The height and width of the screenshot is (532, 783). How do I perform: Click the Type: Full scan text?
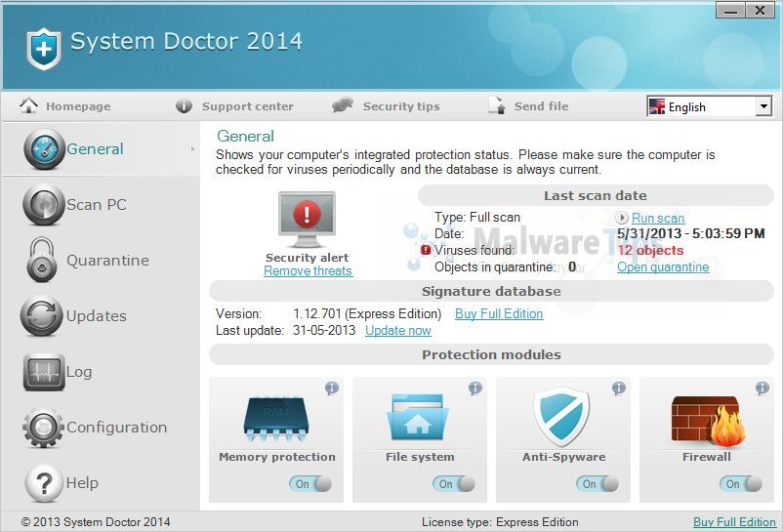(x=476, y=217)
